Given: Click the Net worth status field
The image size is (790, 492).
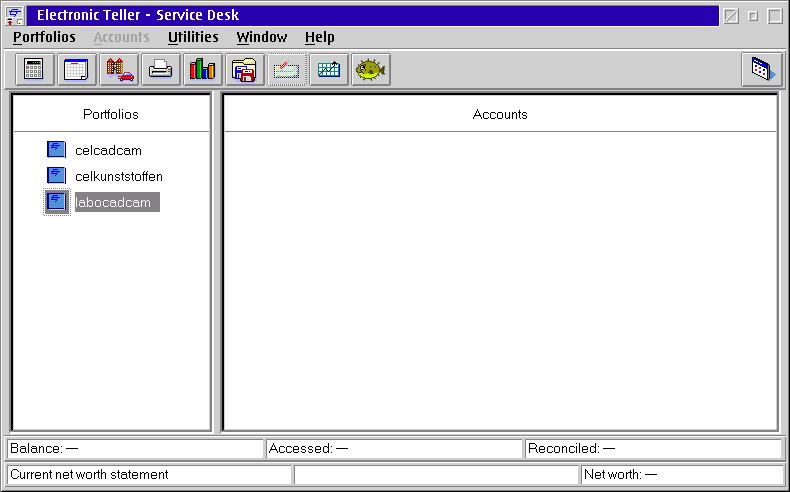Looking at the screenshot, I should pos(682,474).
